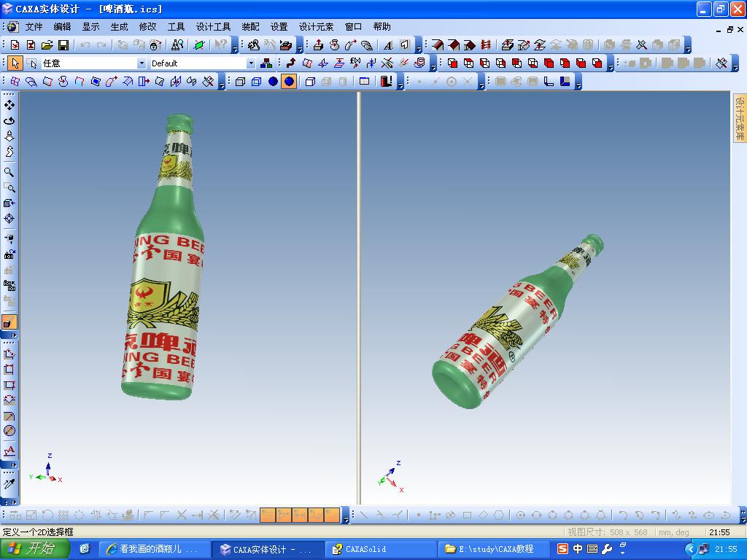Select the Zoom window tool
This screenshot has height=560, width=747.
coord(9,187)
